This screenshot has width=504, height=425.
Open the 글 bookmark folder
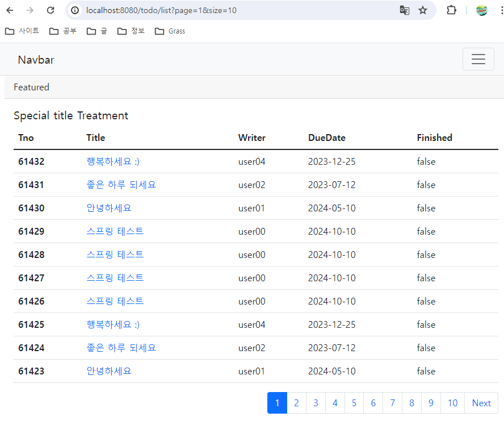(x=97, y=31)
